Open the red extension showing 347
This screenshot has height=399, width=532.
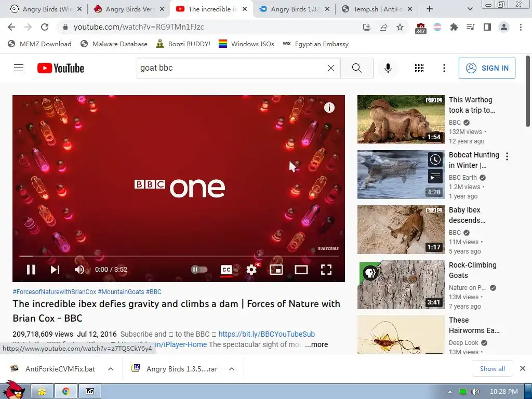click(x=420, y=28)
